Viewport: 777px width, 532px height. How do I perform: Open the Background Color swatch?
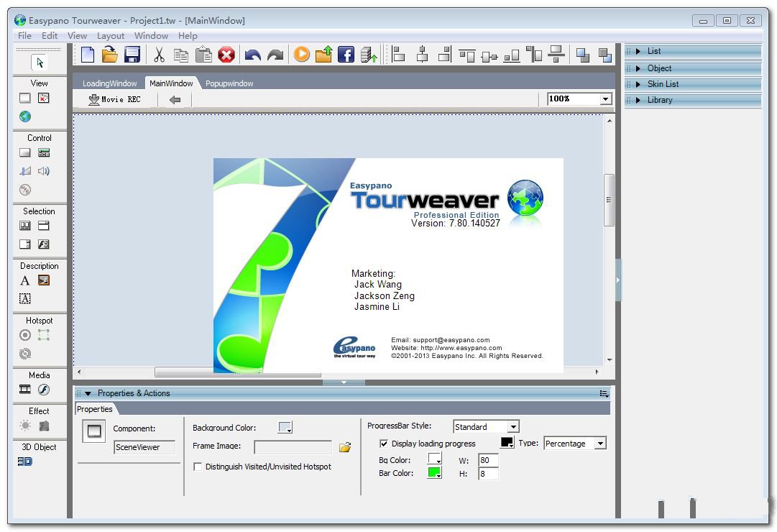coord(285,427)
